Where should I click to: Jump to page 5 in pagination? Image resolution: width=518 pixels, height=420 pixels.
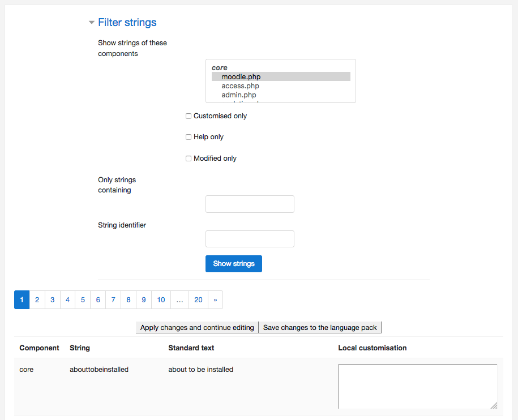click(x=83, y=300)
